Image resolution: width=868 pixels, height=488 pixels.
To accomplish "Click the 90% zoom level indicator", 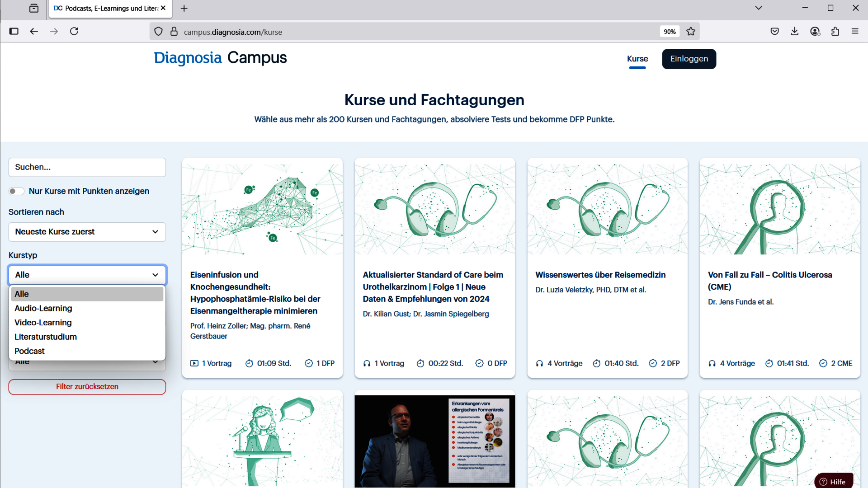I will point(670,32).
